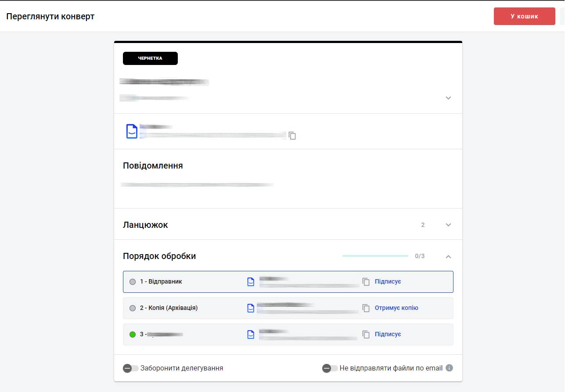Select the "2 - Копія (Архівація)" row label
This screenshot has width=565, height=392.
pyautogui.click(x=169, y=308)
